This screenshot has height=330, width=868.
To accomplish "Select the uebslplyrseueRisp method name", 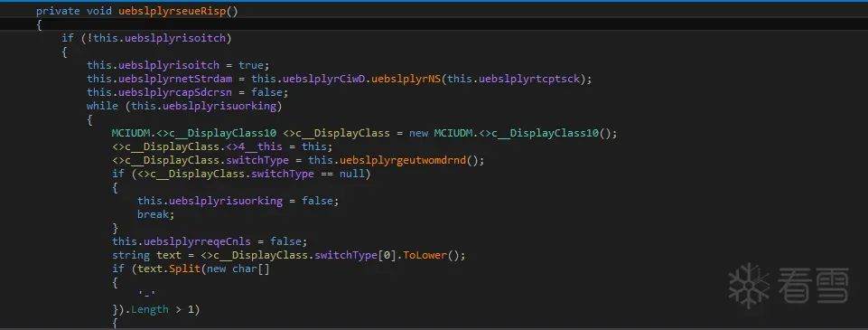I will [173, 11].
